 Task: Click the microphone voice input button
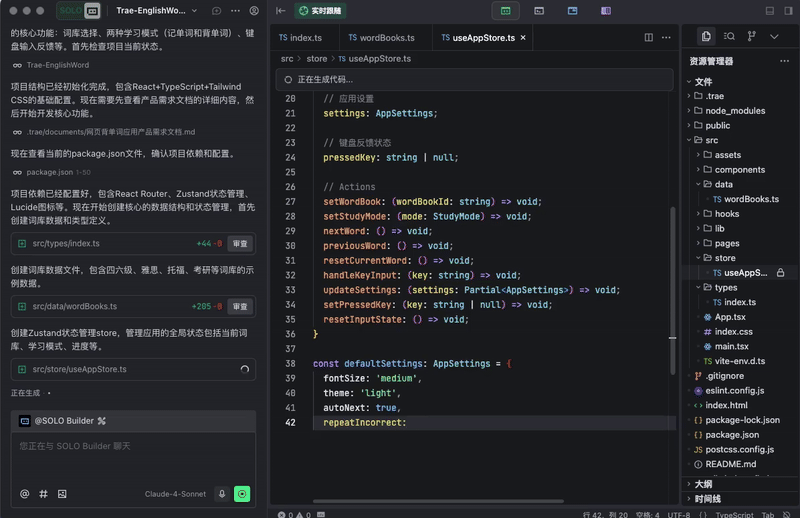(x=222, y=494)
